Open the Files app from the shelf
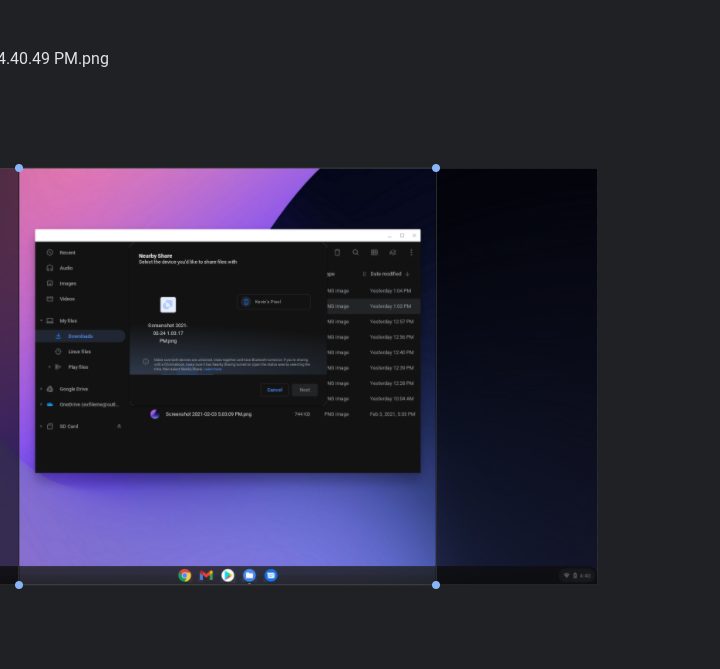This screenshot has height=669, width=720. pyautogui.click(x=249, y=575)
